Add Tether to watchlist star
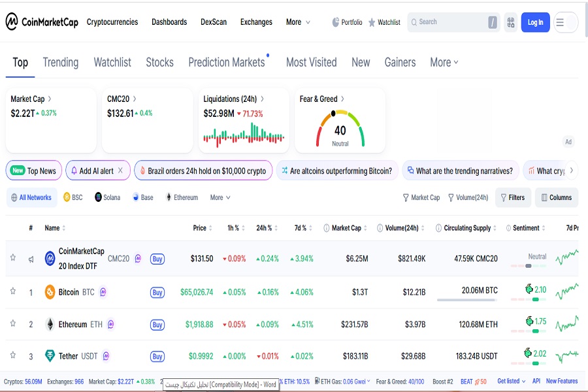Image resolution: width=588 pixels, height=392 pixels. (13, 355)
